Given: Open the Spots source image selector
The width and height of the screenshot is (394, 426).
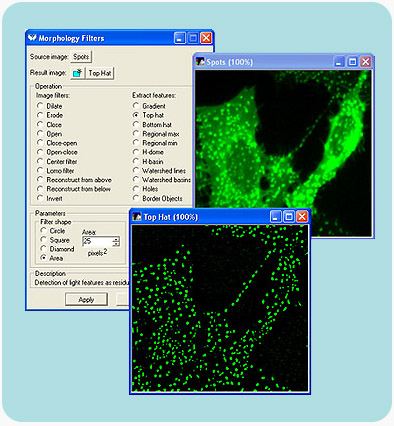Looking at the screenshot, I should pos(81,57).
